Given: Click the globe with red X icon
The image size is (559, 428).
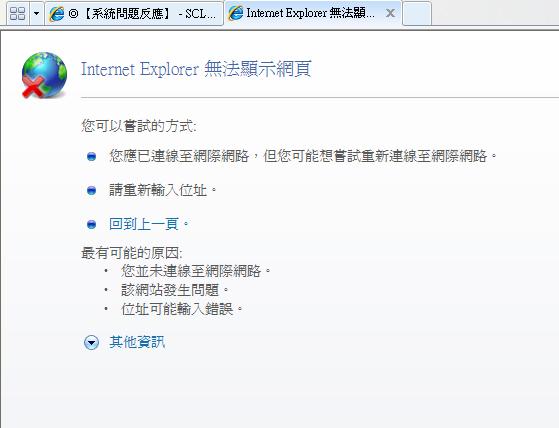Looking at the screenshot, I should click(44, 75).
